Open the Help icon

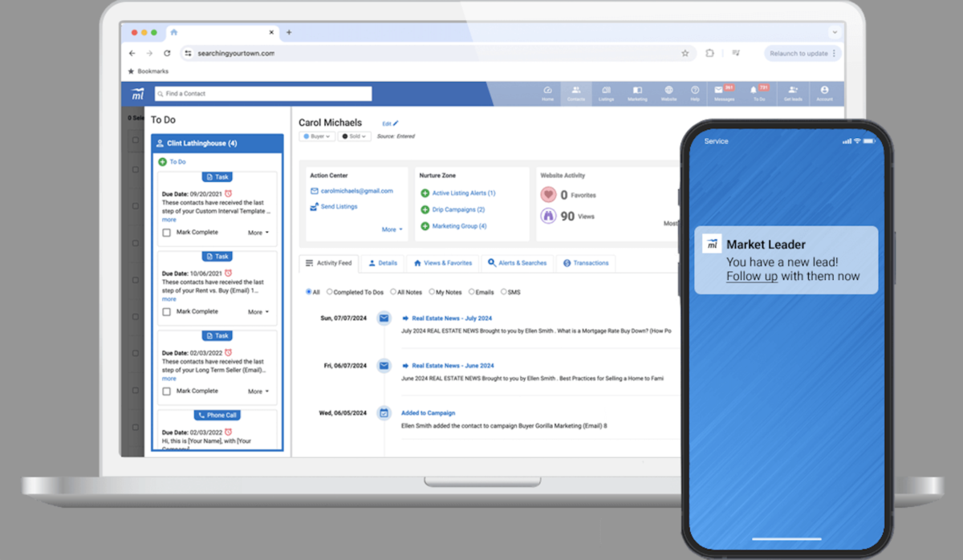(694, 90)
